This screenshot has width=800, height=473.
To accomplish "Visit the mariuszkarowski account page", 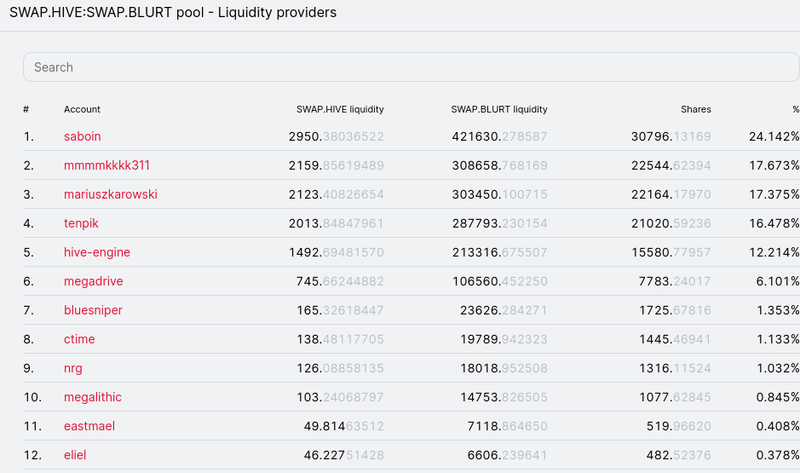I will coord(110,194).
